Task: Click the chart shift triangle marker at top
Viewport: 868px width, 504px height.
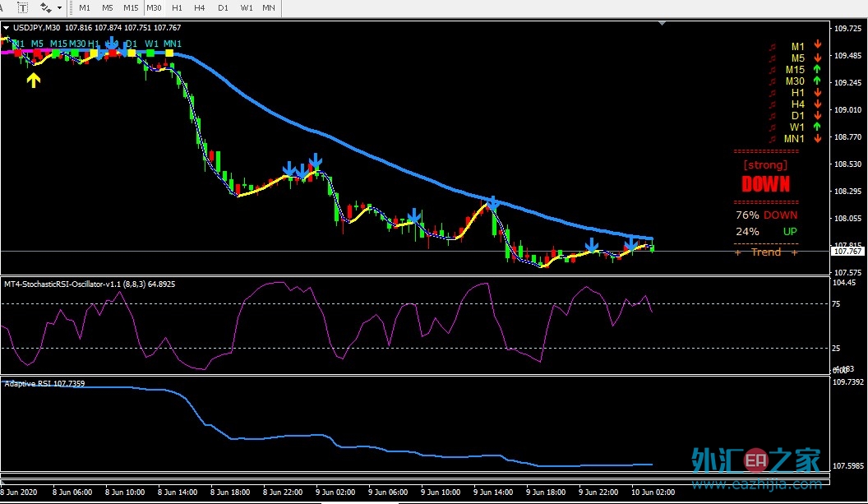Action: tap(662, 23)
